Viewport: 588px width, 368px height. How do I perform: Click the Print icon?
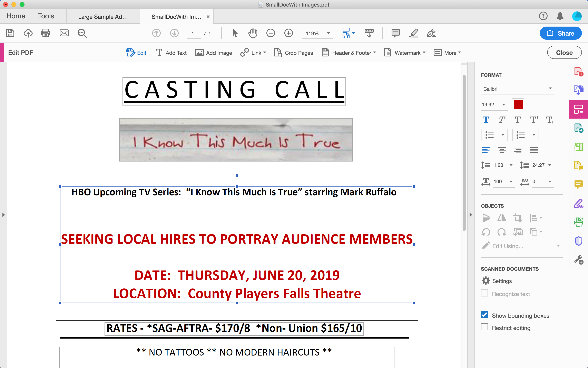pos(46,33)
